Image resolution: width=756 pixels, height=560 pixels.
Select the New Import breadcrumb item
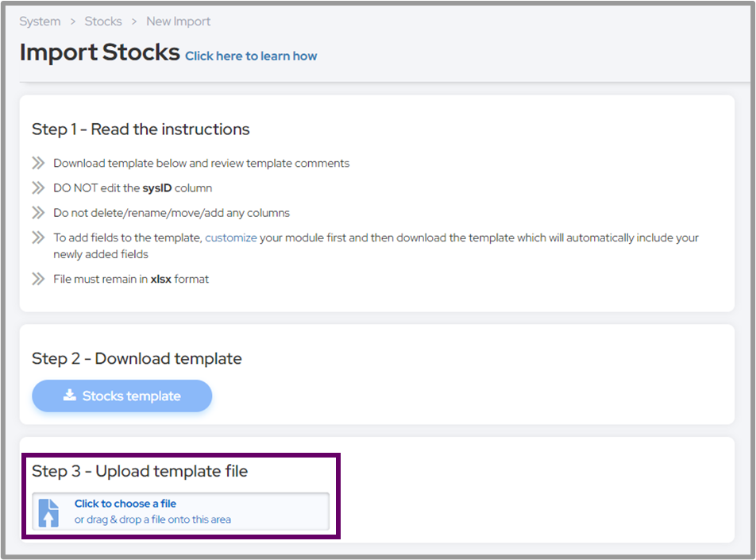(x=178, y=21)
